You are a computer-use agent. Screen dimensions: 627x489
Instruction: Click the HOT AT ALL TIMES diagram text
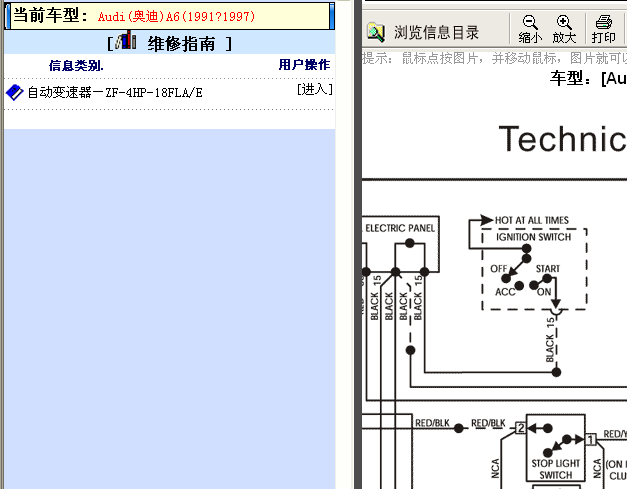point(531,220)
